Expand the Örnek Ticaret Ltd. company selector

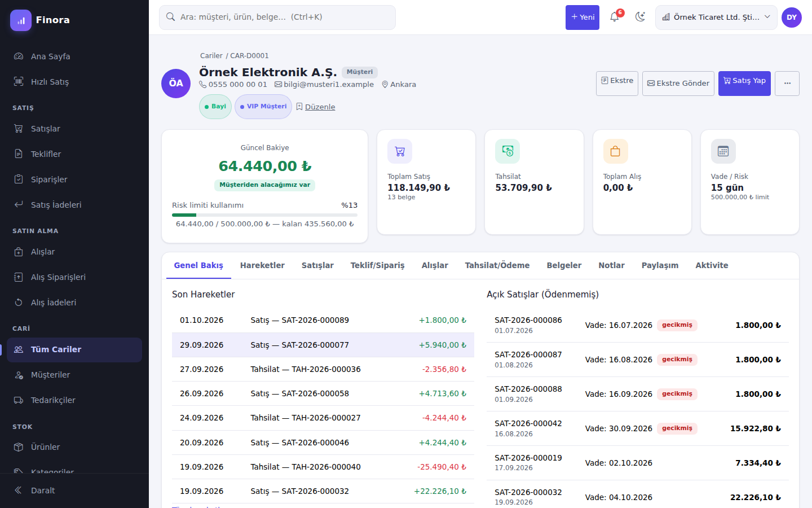716,17
